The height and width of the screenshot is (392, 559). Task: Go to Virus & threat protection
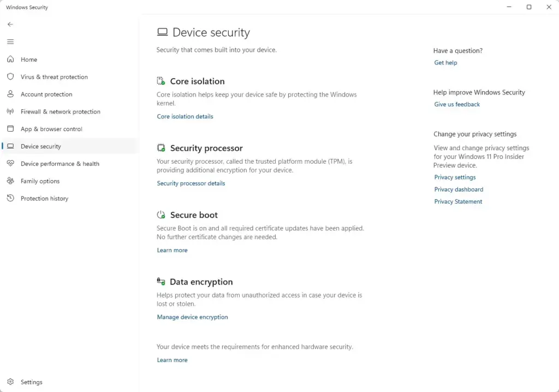coord(54,77)
